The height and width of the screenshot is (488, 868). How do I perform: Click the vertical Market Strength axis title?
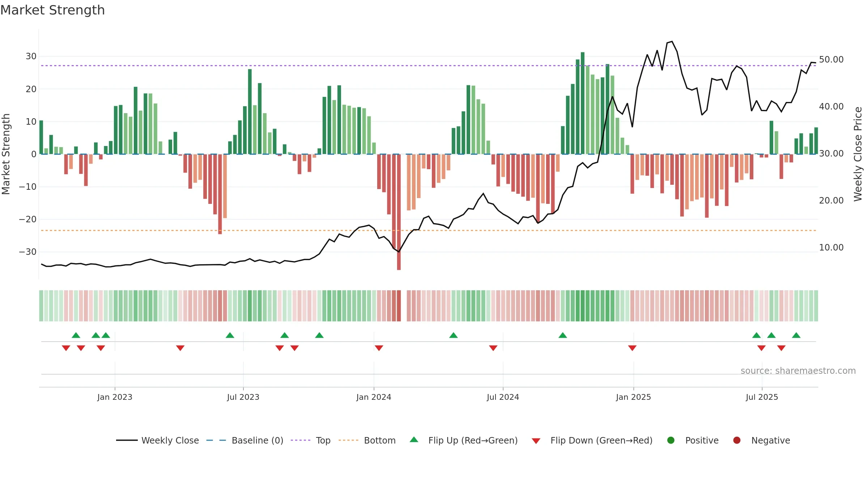[6, 154]
